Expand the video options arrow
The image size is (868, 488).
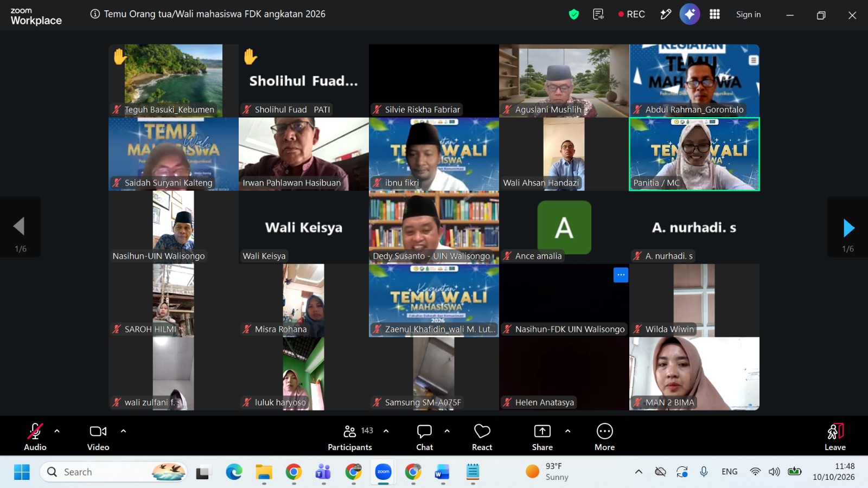point(123,431)
